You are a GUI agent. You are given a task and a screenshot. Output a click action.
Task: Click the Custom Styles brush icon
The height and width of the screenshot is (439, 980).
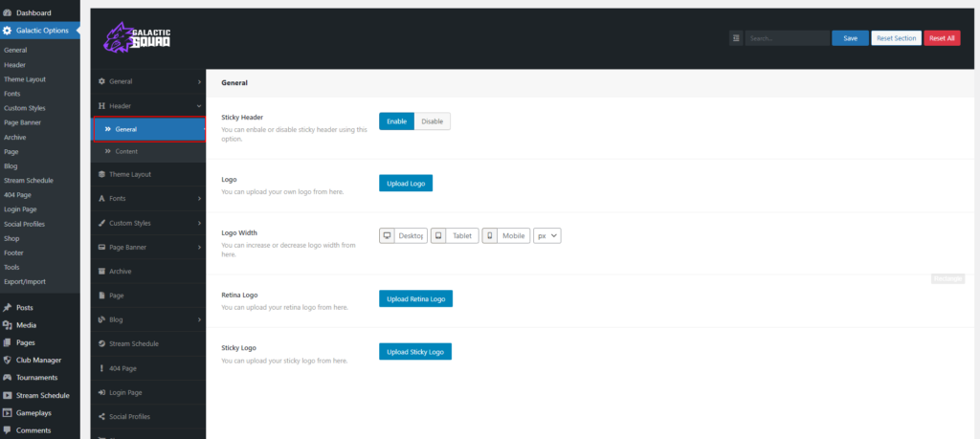pos(101,223)
